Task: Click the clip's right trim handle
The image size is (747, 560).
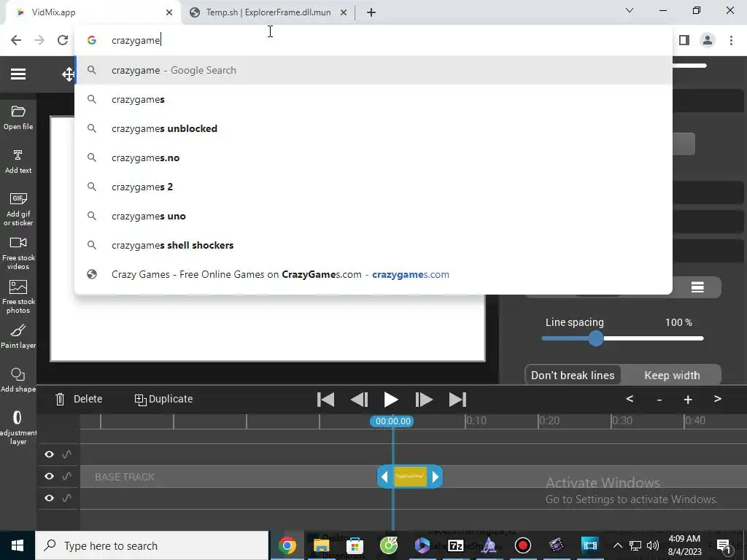Action: [x=435, y=477]
